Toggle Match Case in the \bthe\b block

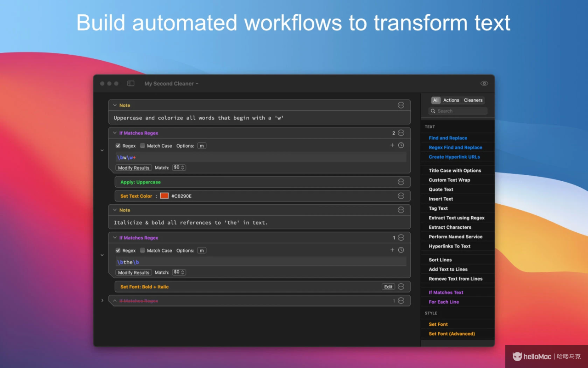coord(142,250)
